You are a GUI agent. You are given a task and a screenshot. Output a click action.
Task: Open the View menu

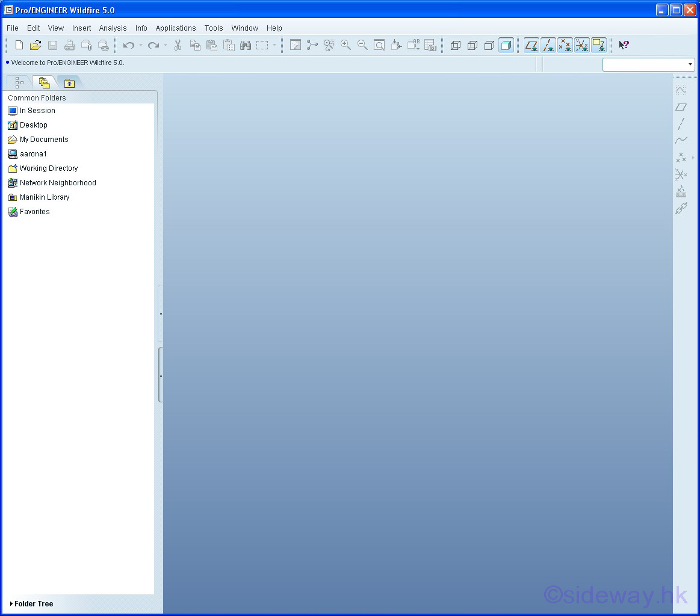(56, 28)
